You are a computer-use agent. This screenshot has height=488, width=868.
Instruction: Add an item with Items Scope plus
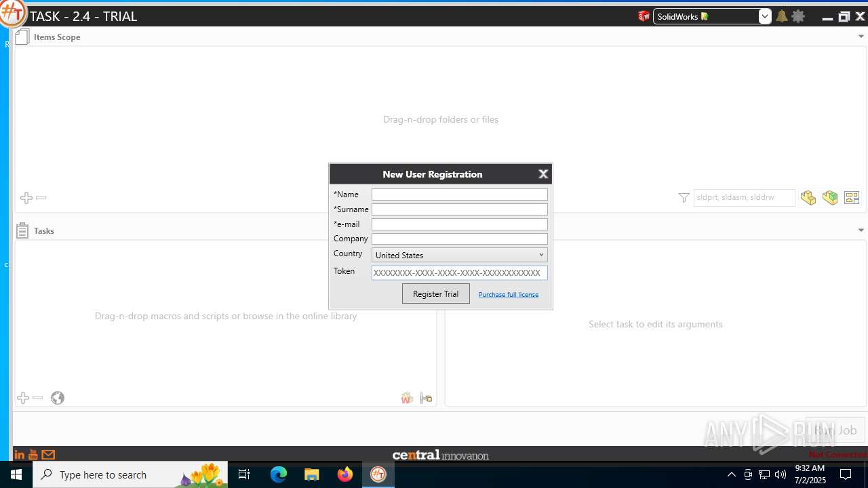pos(26,198)
